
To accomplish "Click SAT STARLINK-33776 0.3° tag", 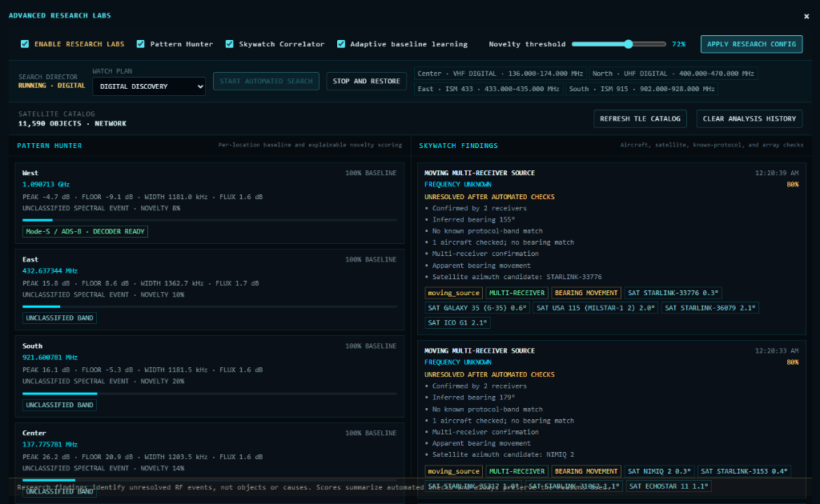I will pos(673,293).
